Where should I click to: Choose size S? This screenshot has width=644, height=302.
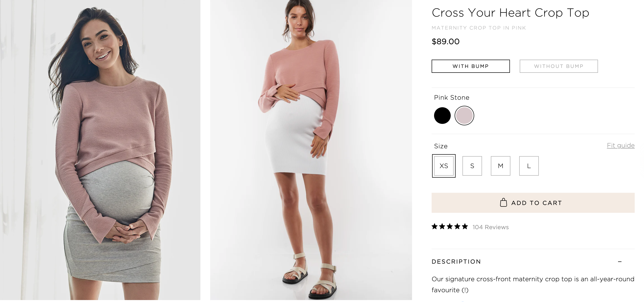point(472,166)
